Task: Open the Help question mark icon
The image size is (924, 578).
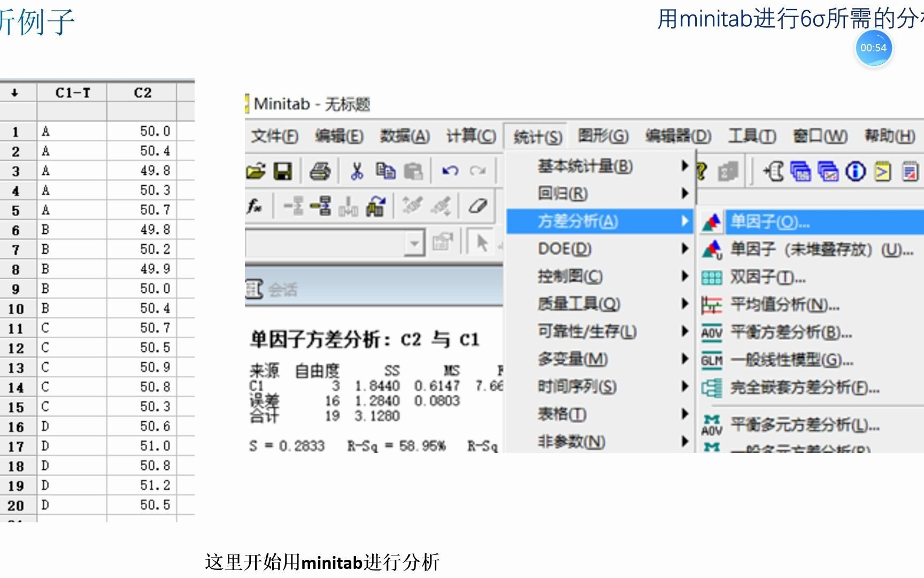Action: 700,171
